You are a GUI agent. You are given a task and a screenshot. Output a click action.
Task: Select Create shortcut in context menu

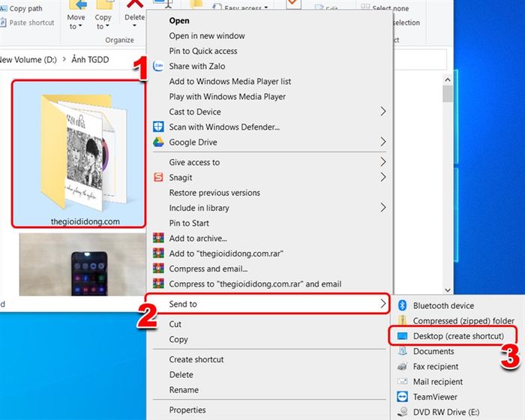(x=270, y=359)
